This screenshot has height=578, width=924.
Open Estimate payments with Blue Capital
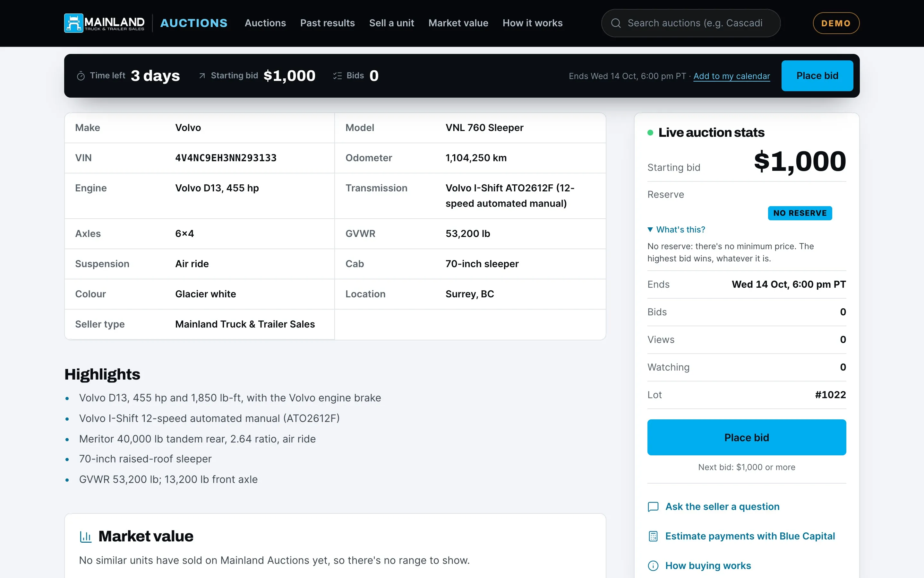point(750,536)
